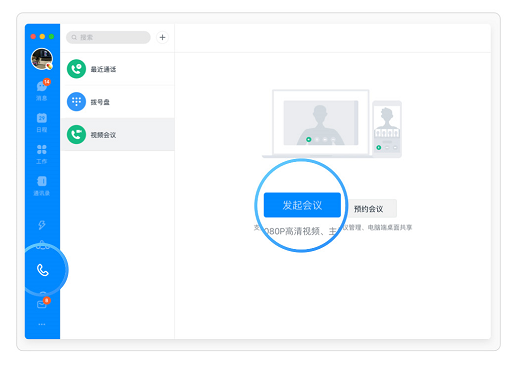
Task: Click the blue dial pad icon
Action: coord(76,102)
